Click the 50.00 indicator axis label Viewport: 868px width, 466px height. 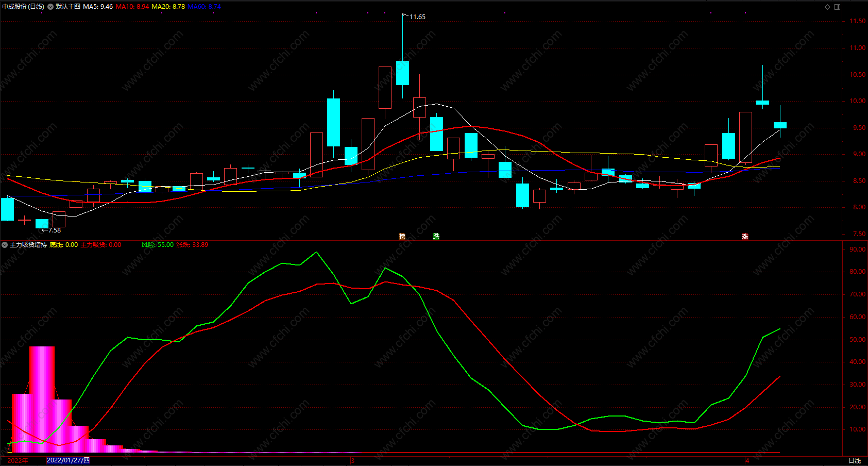[858, 340]
